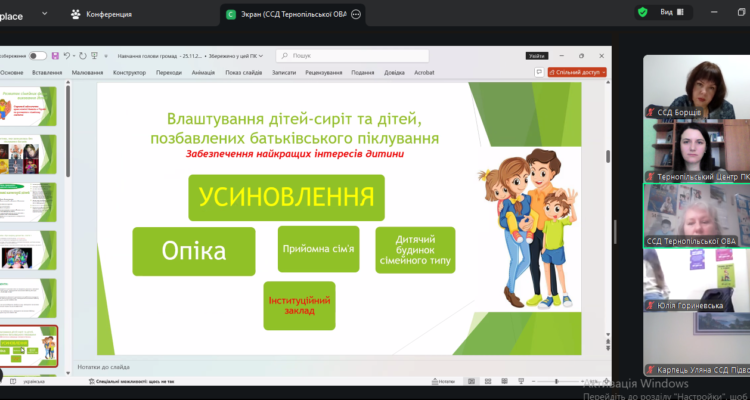
Task: Switch to Slide Sorter view icon
Action: coord(486,381)
